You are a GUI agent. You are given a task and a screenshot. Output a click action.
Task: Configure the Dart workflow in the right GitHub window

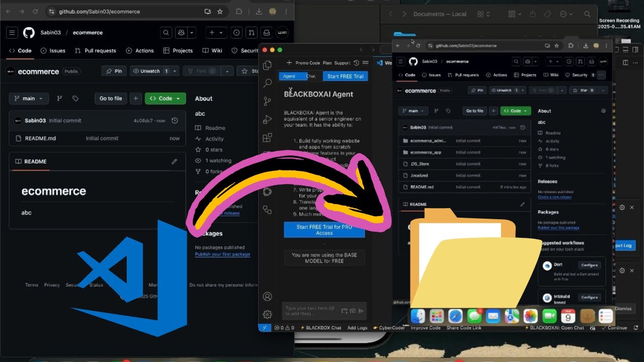point(589,265)
